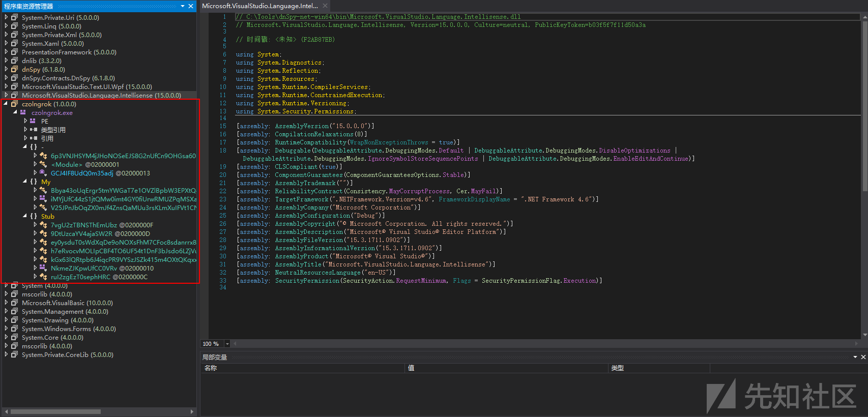Click the dnlib assembly icon

[15, 61]
